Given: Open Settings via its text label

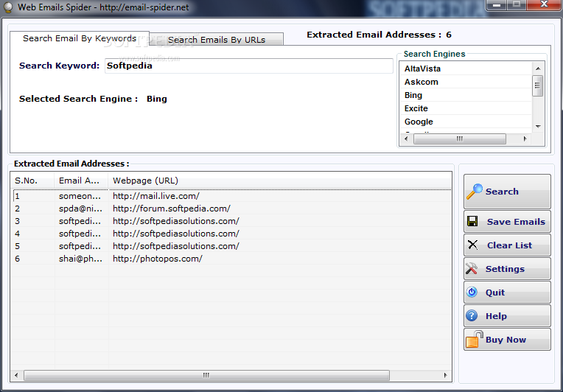Looking at the screenshot, I should pos(505,269).
